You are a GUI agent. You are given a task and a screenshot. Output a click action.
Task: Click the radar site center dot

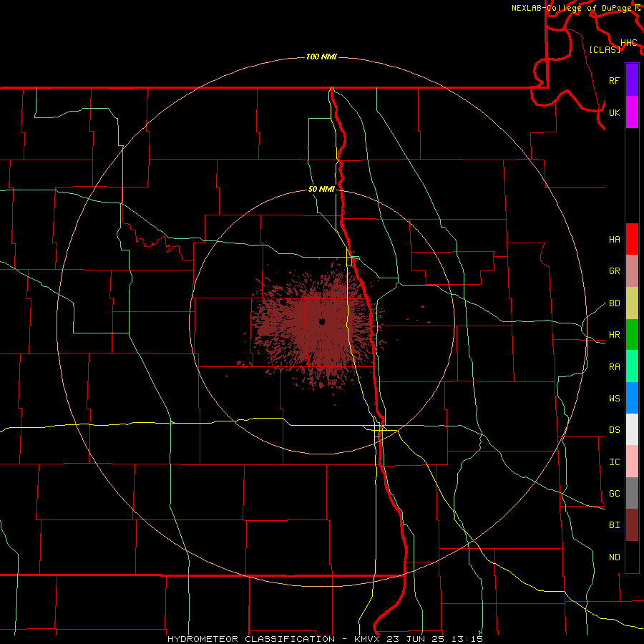click(x=322, y=321)
